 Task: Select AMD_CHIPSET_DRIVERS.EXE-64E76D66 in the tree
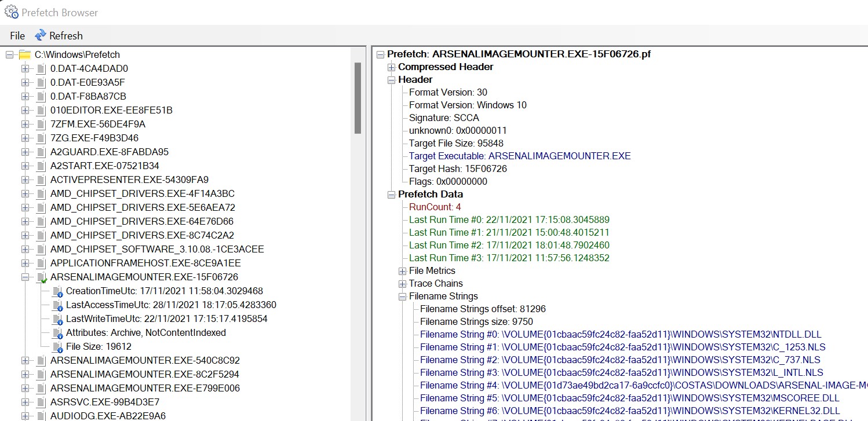tap(143, 221)
